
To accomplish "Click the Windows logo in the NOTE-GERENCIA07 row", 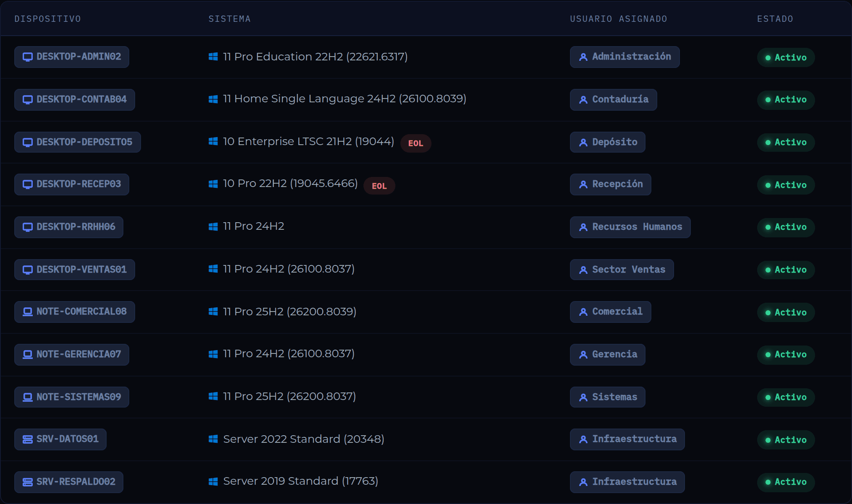I will pos(213,354).
